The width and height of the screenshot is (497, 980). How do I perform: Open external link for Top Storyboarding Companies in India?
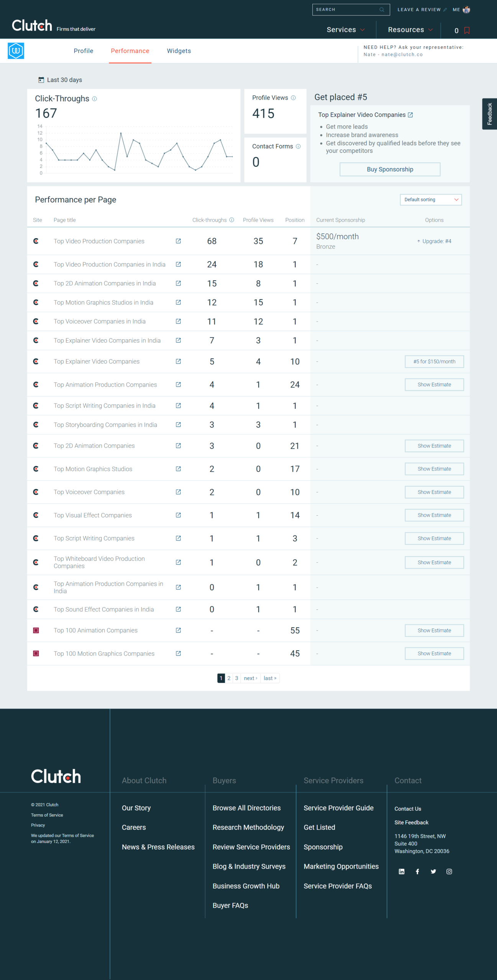[x=178, y=425]
